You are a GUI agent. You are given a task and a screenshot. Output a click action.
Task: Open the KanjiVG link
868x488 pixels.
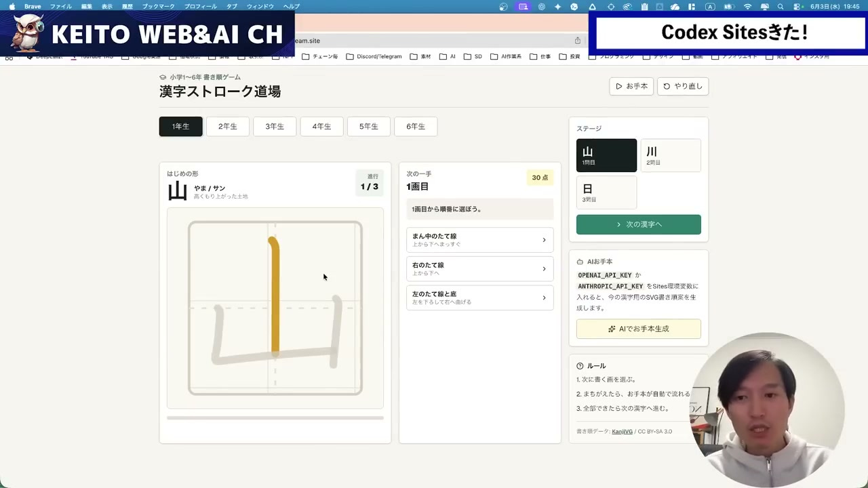tap(622, 432)
